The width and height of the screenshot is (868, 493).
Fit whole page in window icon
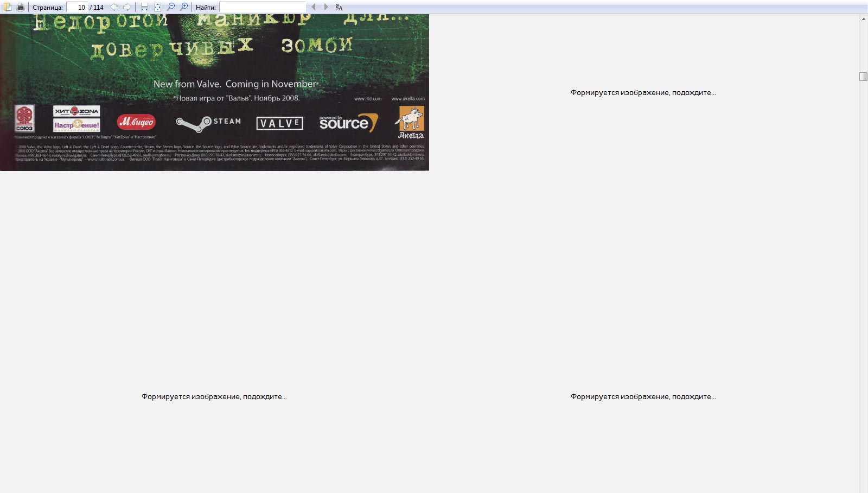coord(157,7)
